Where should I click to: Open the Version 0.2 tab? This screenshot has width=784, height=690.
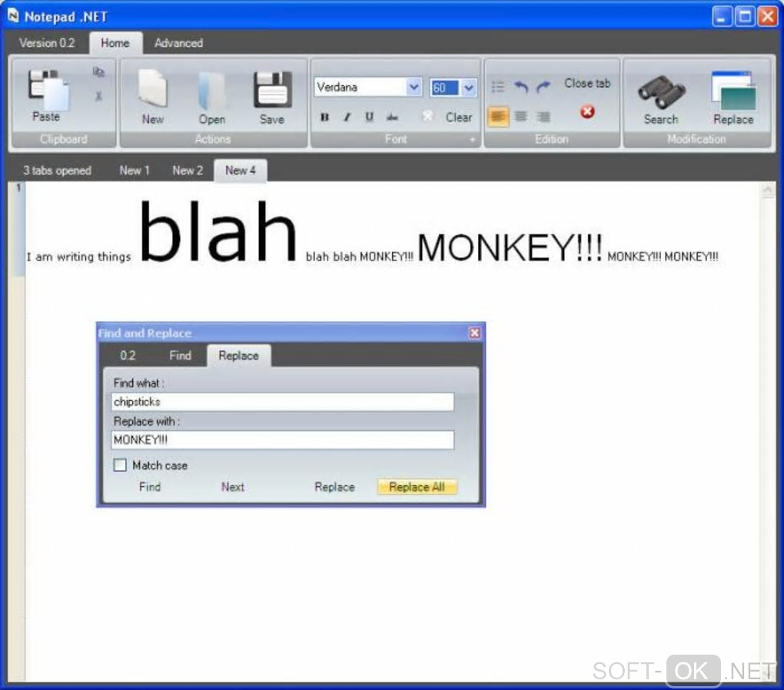(47, 44)
